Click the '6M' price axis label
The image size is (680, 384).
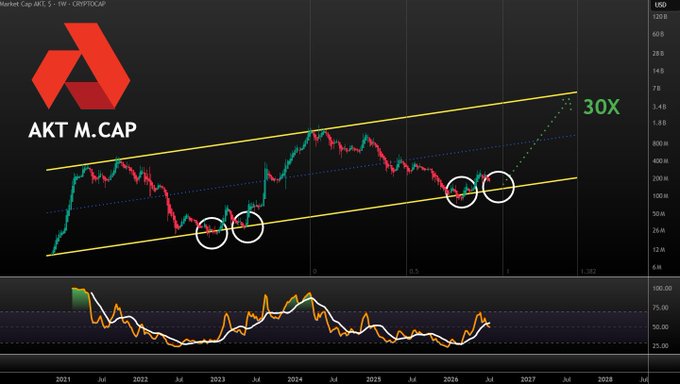pos(657,267)
